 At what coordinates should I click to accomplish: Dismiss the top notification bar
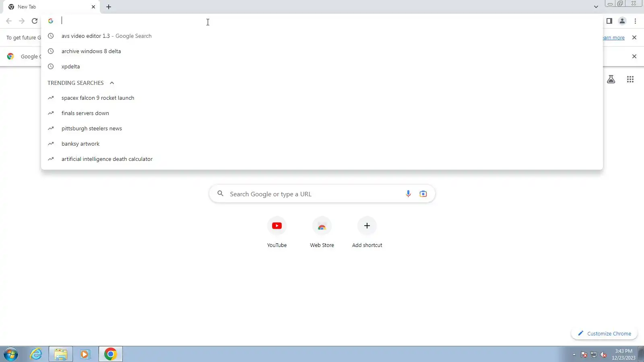tap(634, 37)
